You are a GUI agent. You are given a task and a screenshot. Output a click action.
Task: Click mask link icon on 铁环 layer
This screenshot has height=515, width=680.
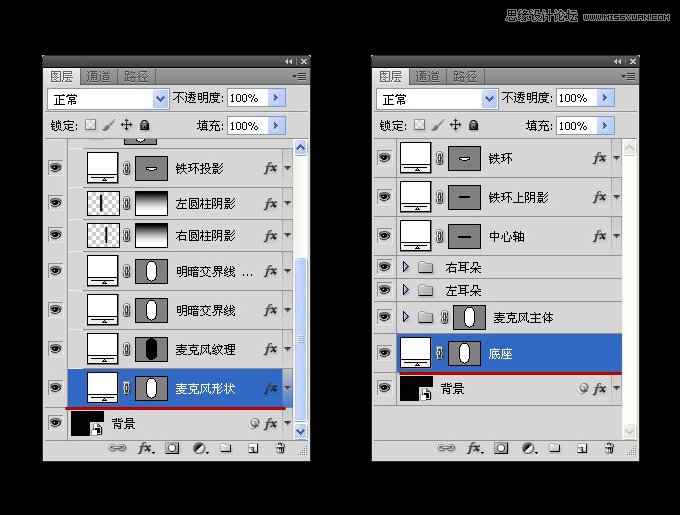point(440,158)
